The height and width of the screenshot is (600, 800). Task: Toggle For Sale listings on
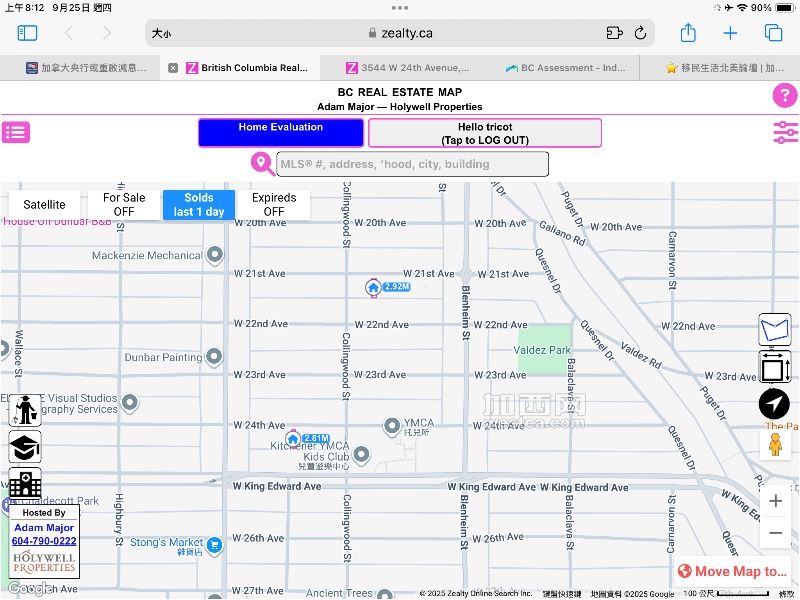tap(124, 205)
